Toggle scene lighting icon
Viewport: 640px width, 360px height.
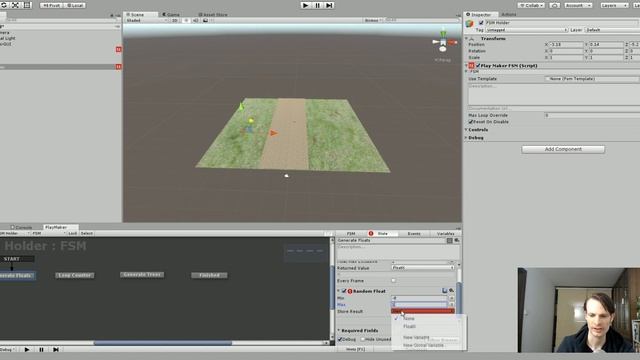(186, 20)
